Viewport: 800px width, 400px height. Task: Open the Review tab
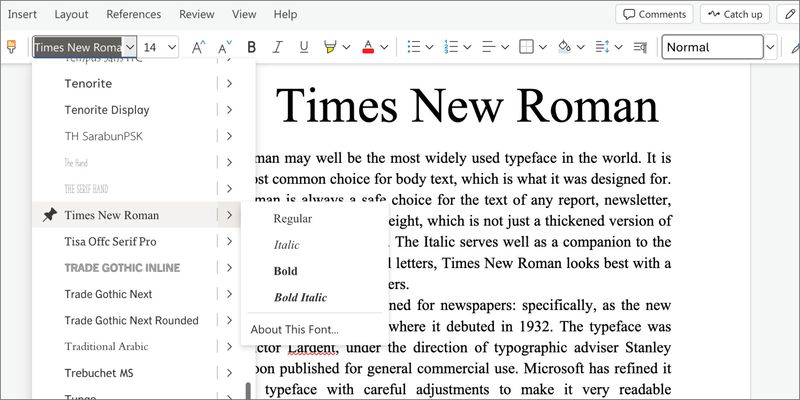coord(196,14)
